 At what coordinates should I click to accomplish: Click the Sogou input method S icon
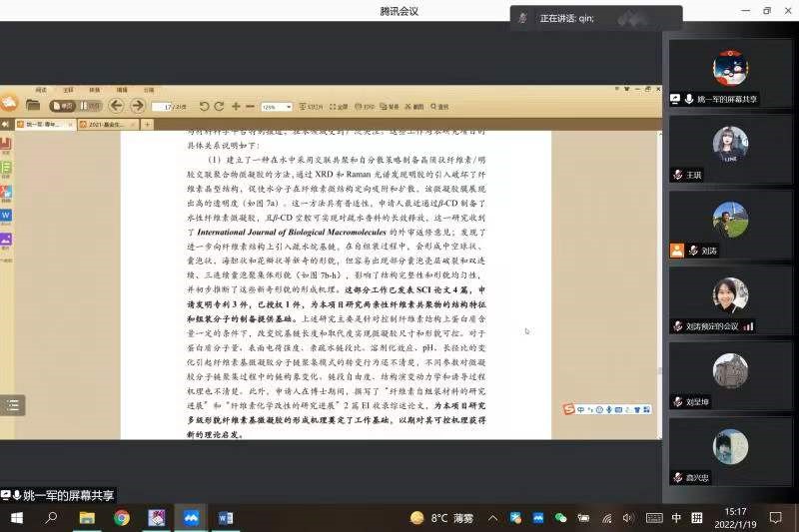pos(568,408)
